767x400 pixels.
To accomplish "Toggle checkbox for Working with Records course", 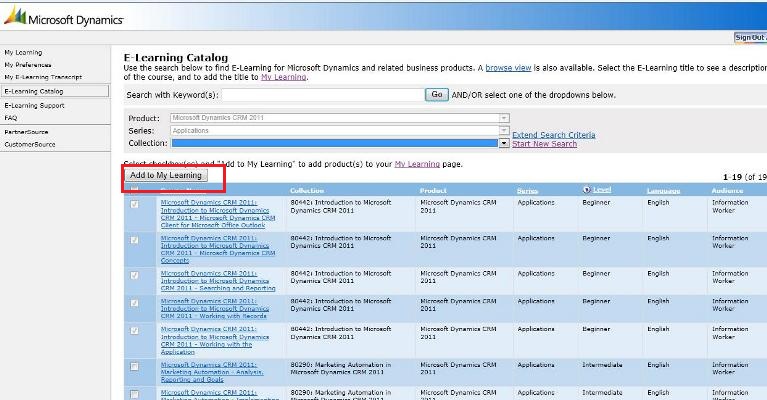I will tap(134, 303).
